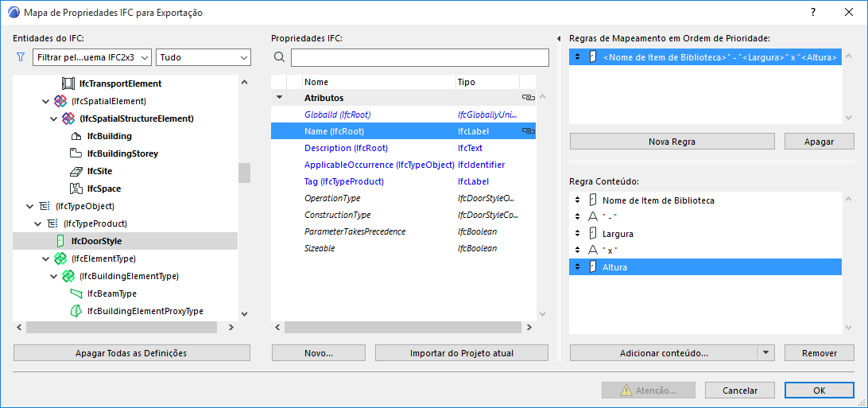Click into the IFC properties search field
The image size is (868, 408).
[420, 57]
